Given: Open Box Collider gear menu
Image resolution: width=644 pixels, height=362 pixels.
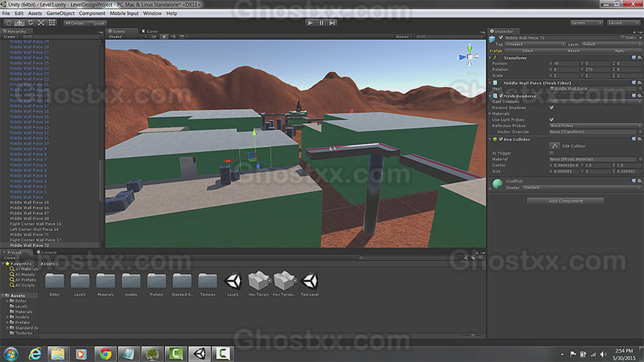Looking at the screenshot, I should pyautogui.click(x=640, y=140).
